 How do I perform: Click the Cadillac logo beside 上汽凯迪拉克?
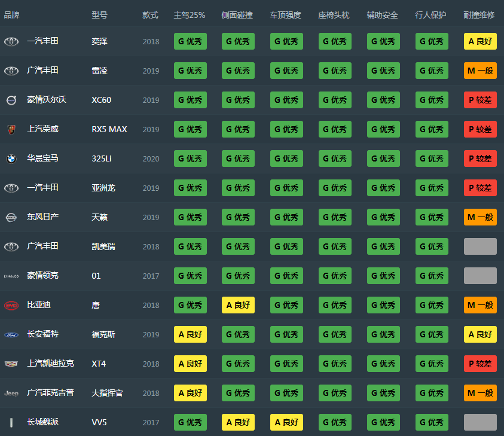pos(11,364)
